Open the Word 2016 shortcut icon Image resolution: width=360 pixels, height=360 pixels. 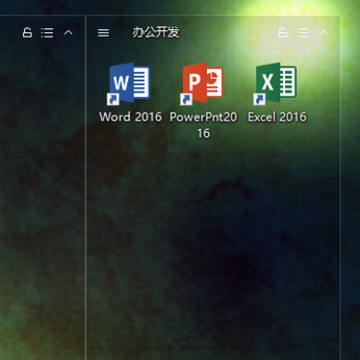129,83
